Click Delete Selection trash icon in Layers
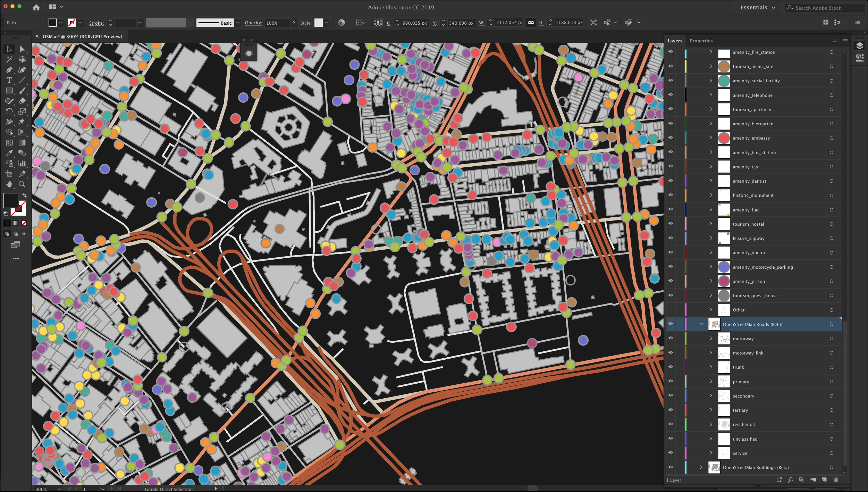The width and height of the screenshot is (868, 492). tap(835, 480)
